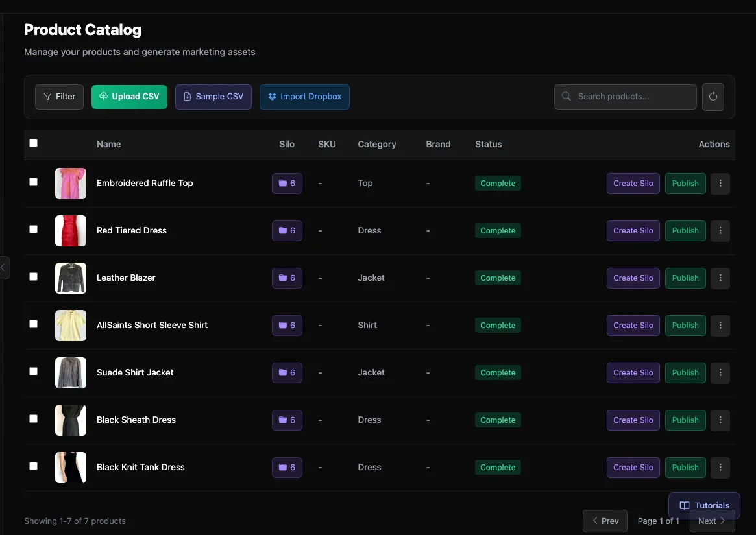Click the search magnifier icon

[x=565, y=96]
